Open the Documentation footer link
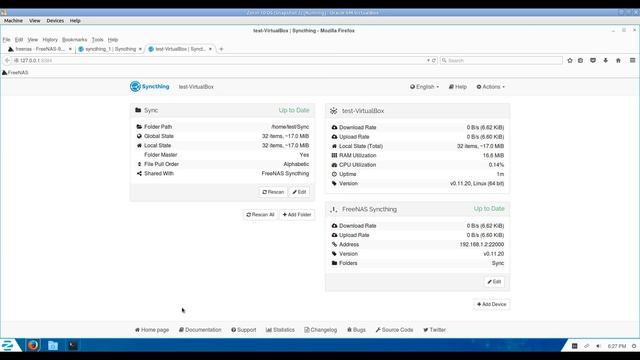 pyautogui.click(x=200, y=330)
